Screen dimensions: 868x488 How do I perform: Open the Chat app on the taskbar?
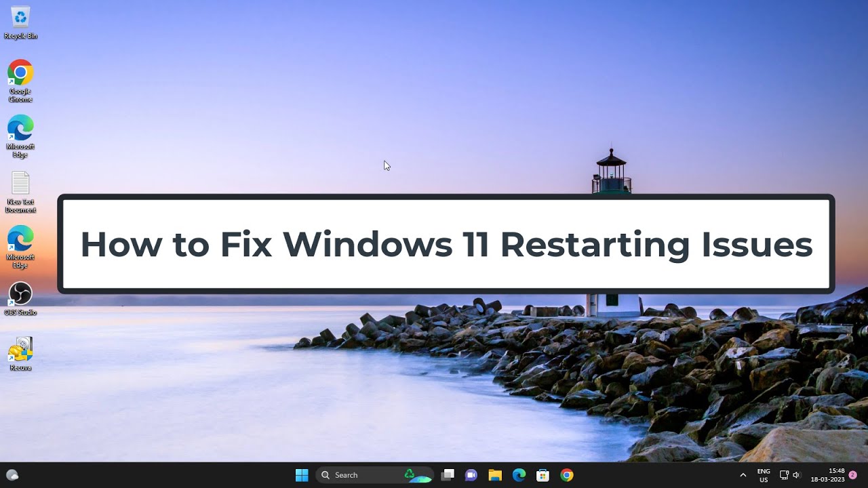pyautogui.click(x=471, y=475)
